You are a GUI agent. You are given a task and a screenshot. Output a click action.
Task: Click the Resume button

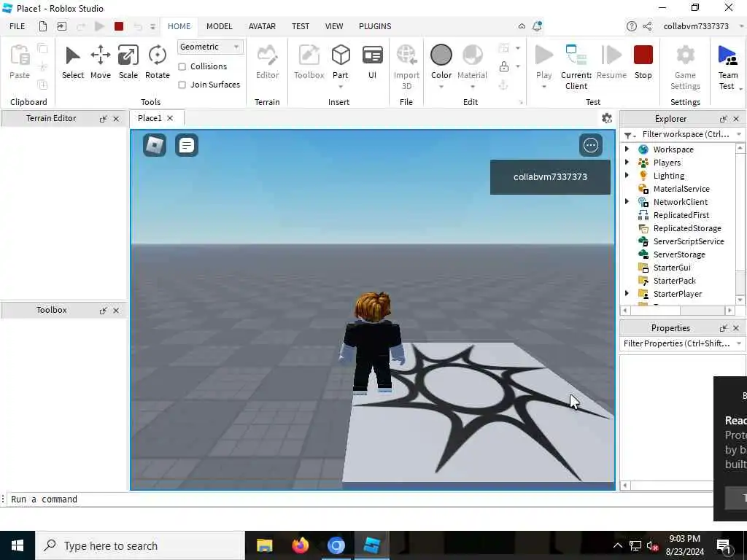[x=612, y=62]
